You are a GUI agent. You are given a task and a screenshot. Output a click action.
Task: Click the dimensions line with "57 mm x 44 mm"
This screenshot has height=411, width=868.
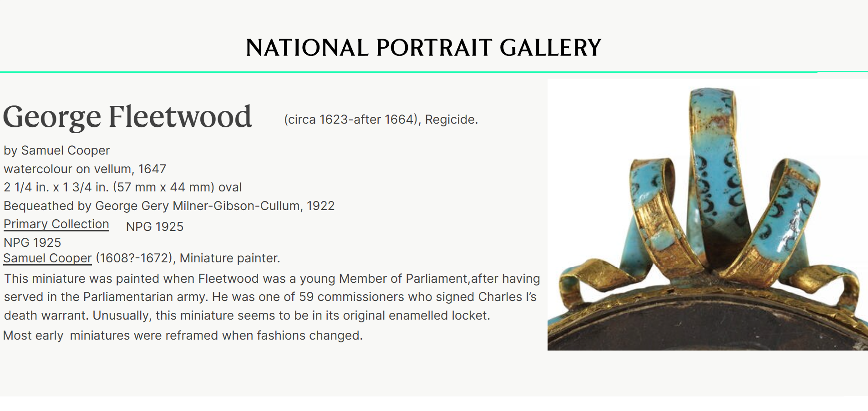pos(122,187)
